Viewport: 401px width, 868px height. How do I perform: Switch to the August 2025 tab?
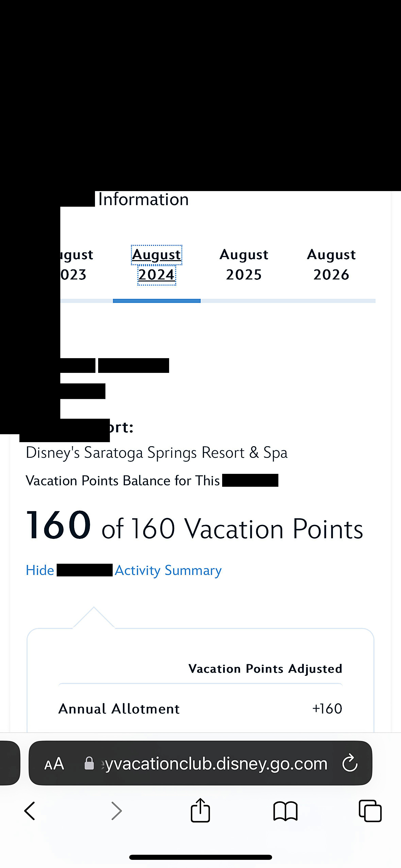pyautogui.click(x=244, y=265)
